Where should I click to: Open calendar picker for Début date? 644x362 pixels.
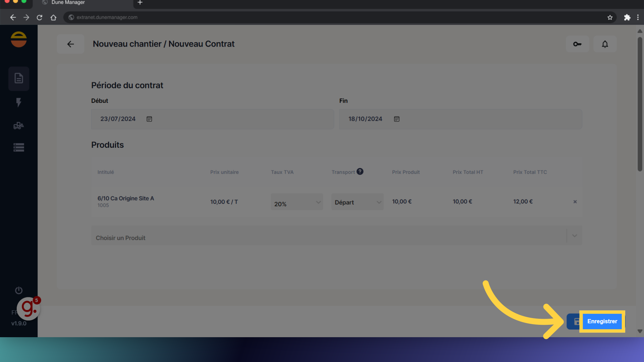(149, 119)
